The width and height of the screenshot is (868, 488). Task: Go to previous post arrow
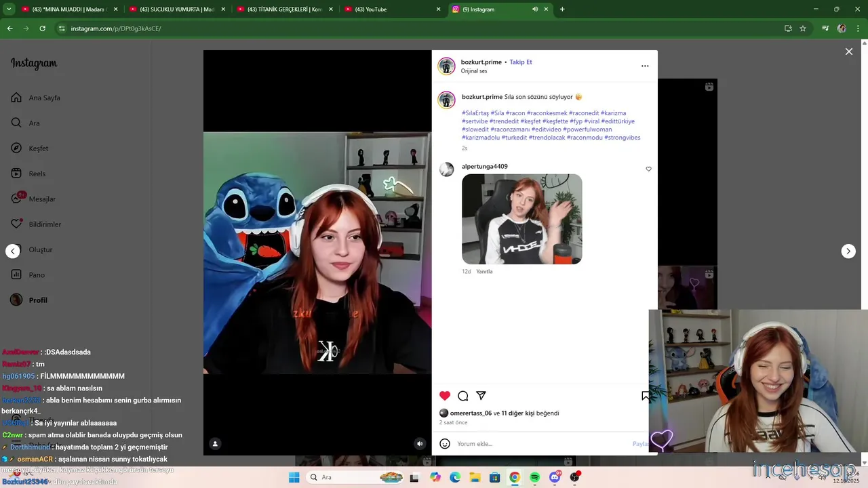pyautogui.click(x=13, y=251)
